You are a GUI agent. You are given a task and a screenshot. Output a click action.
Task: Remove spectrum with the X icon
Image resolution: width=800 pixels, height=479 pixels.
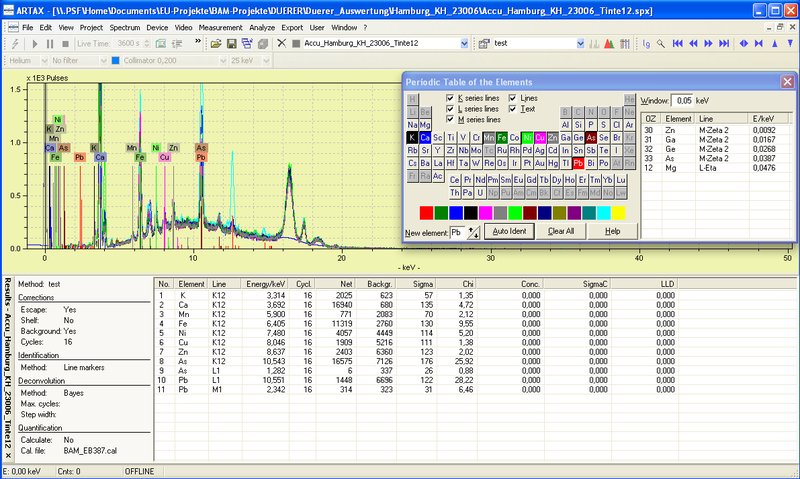[x=281, y=43]
